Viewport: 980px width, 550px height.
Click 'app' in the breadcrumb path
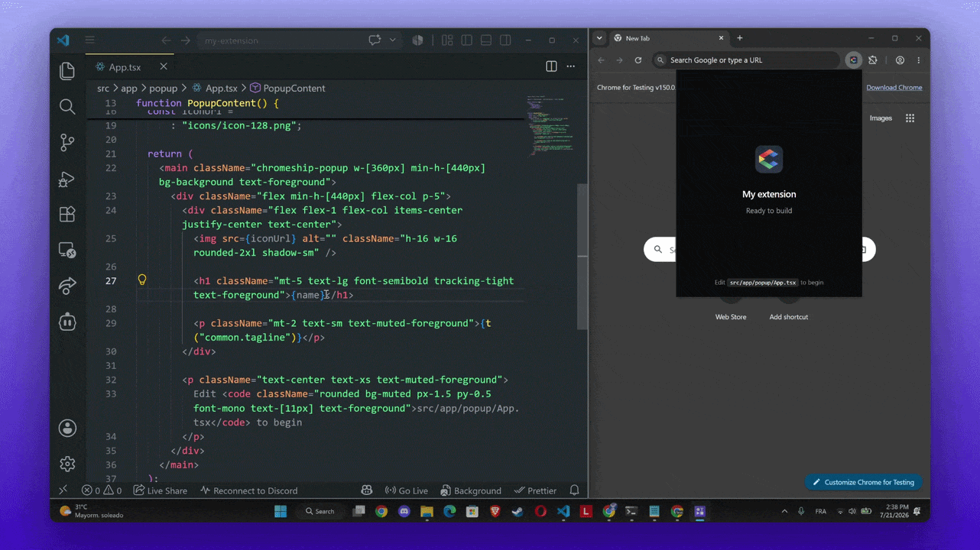[x=129, y=88]
